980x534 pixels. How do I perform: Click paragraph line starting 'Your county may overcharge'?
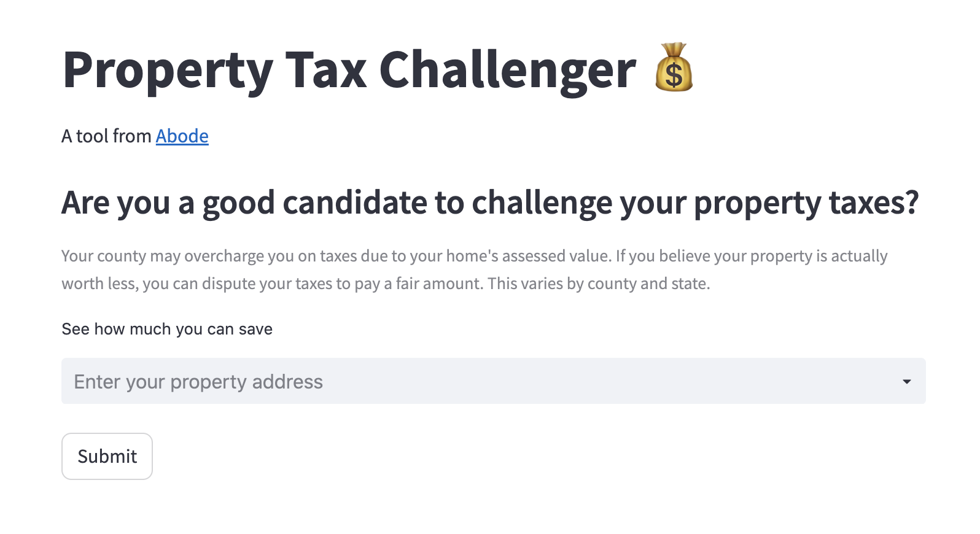click(x=474, y=256)
